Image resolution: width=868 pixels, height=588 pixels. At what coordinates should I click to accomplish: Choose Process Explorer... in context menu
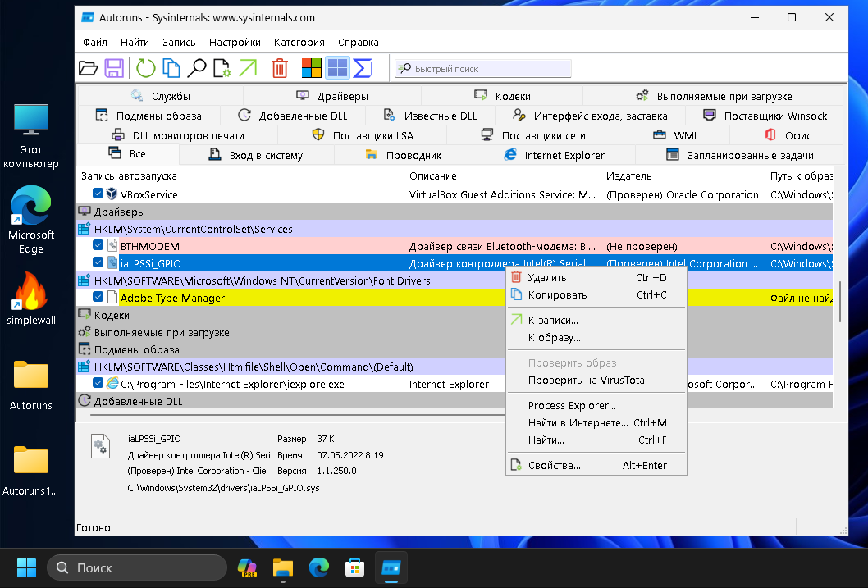click(596, 405)
